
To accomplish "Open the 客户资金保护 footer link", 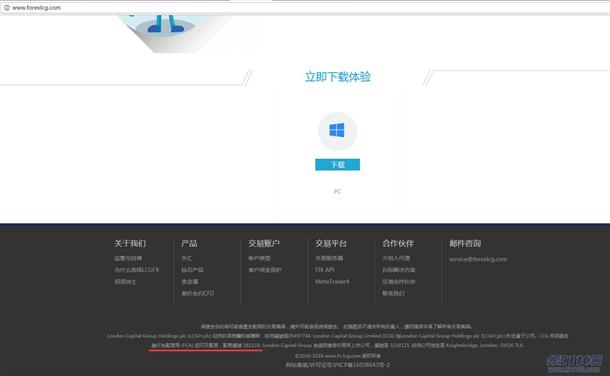I will 265,270.
